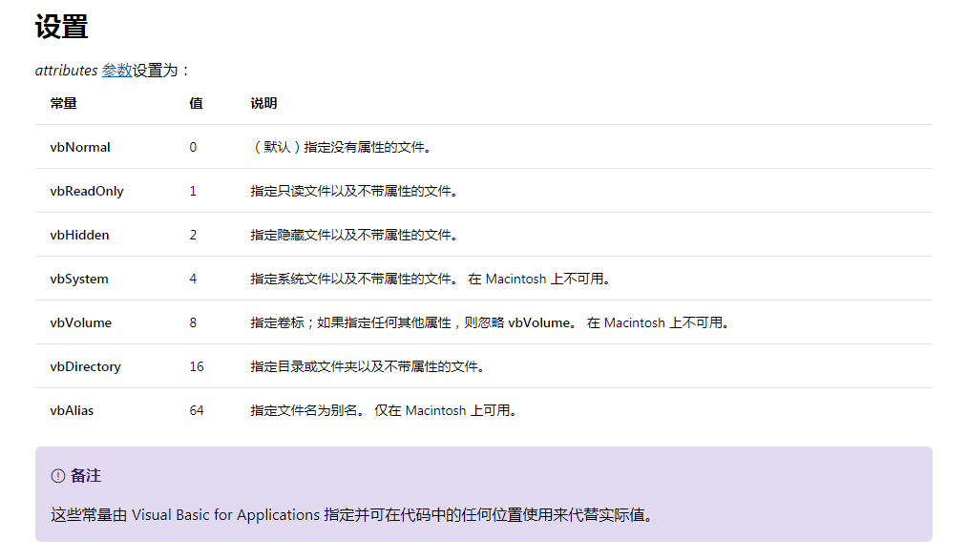Click description 指定只读文件以及不带属性的文件
This screenshot has width=967, height=560.
tap(354, 191)
